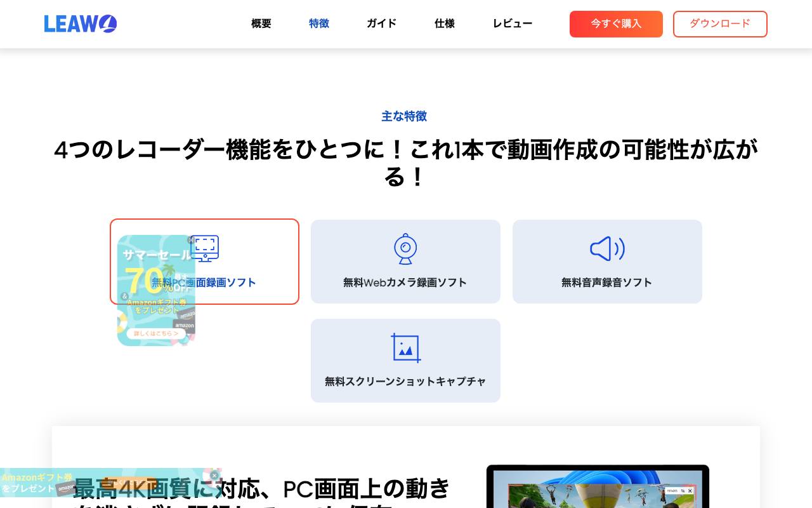Jump to the 仕様 navigation item
The height and width of the screenshot is (508, 812).
[445, 23]
